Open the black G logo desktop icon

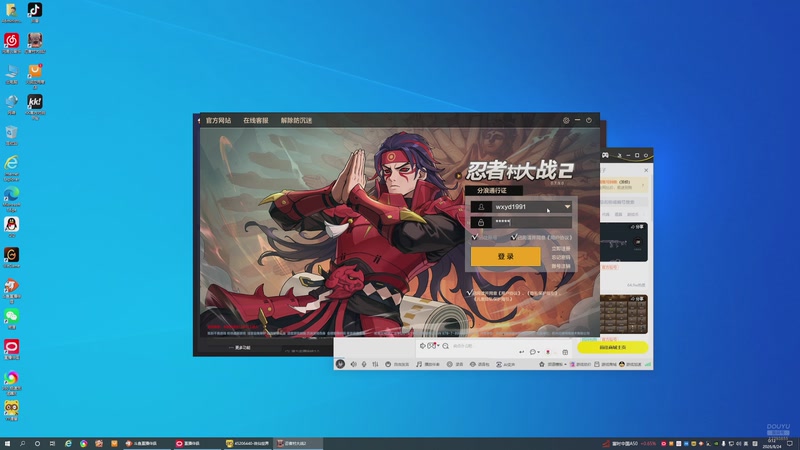[x=11, y=258]
